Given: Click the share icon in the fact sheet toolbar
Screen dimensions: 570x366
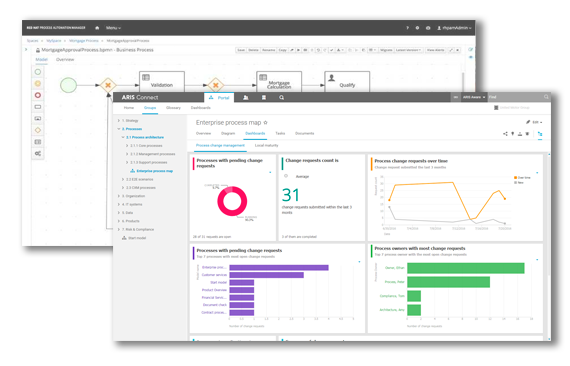Looking at the screenshot, I should (x=505, y=134).
